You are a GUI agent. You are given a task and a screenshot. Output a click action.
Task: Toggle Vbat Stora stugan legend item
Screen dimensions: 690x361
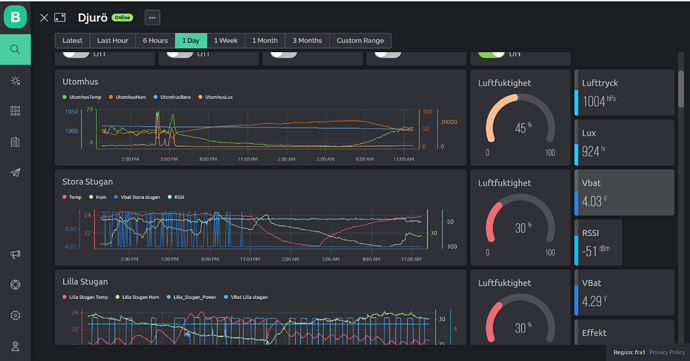pyautogui.click(x=137, y=197)
